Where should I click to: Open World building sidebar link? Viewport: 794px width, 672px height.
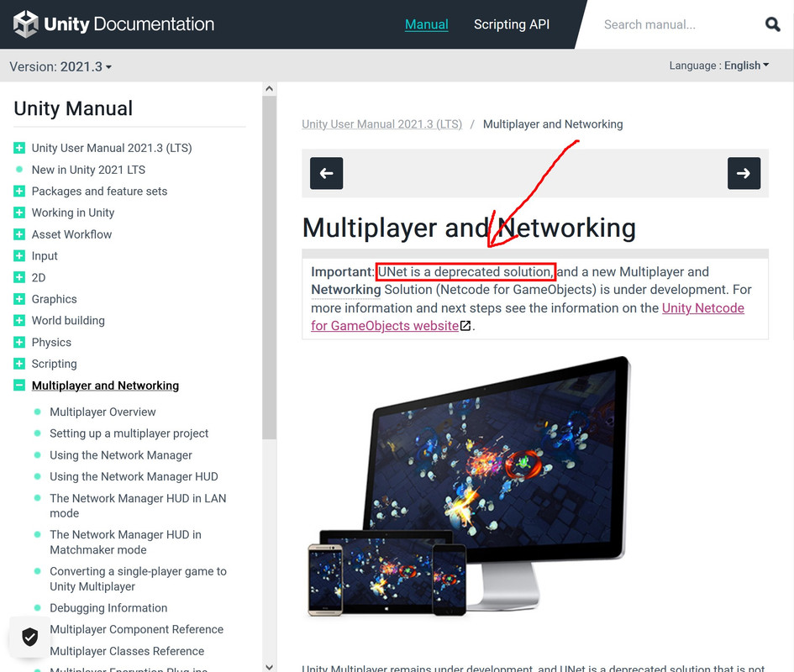[68, 321]
